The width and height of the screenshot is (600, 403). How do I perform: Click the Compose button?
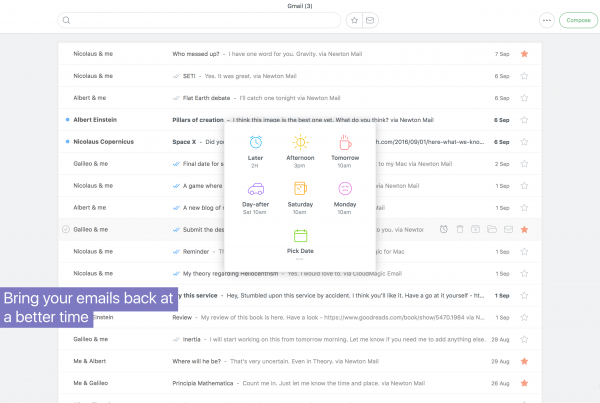(578, 20)
